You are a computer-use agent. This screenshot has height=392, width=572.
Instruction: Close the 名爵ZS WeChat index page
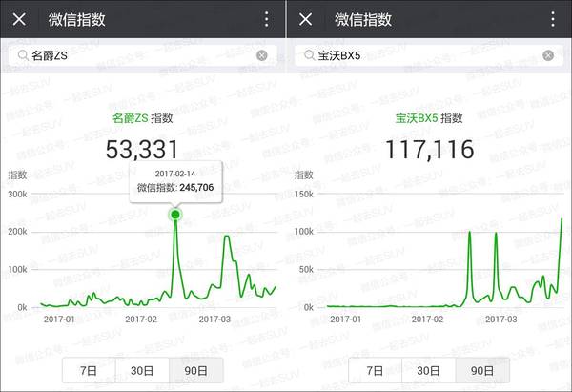[19, 19]
